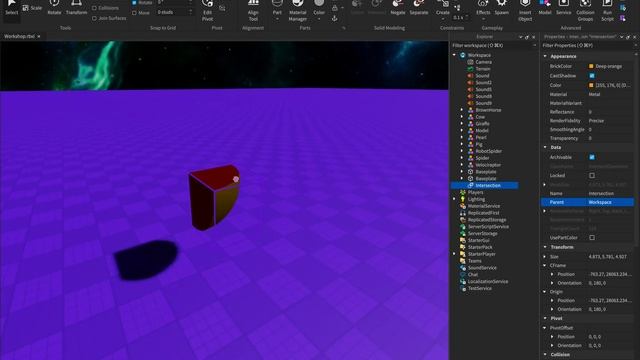Viewport: 640px width, 360px height.
Task: Click the Name property value field
Action: [611, 193]
